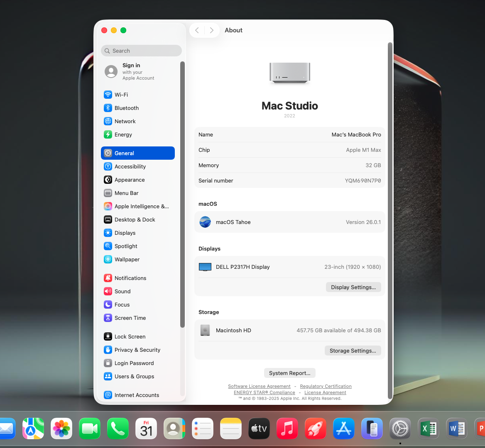Open the Music app from the Dock
Image resolution: width=485 pixels, height=448 pixels.
click(x=287, y=429)
